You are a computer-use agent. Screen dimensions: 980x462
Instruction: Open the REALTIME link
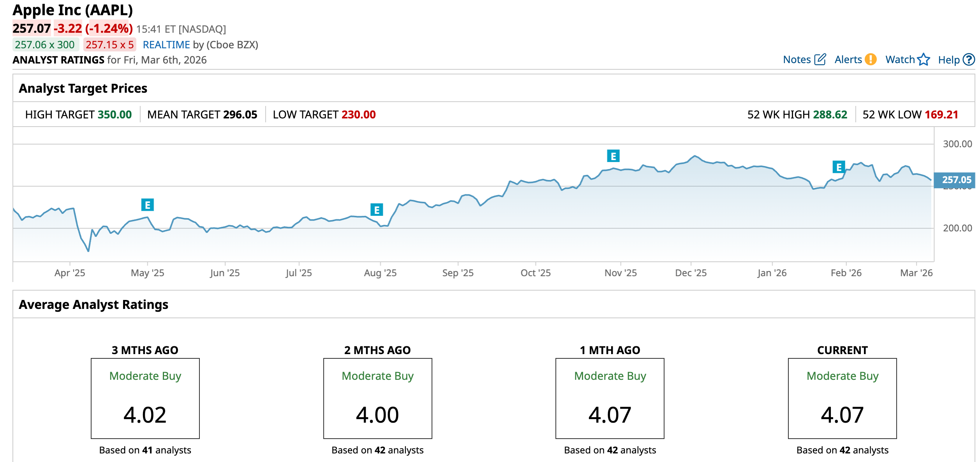tap(166, 45)
